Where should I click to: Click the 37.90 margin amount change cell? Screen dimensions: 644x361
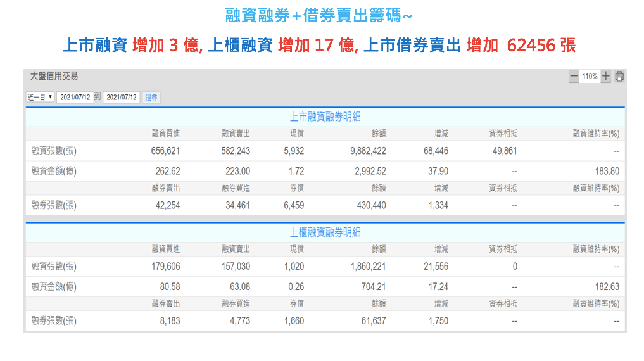(438, 171)
